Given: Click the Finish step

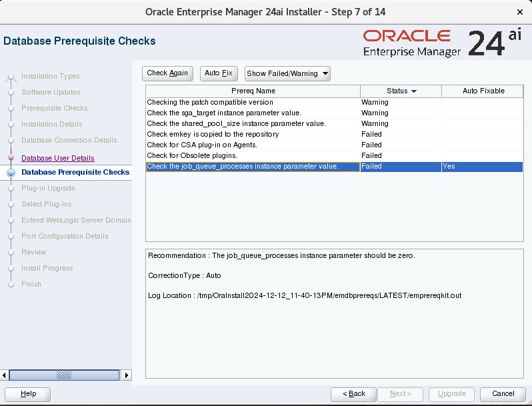Looking at the screenshot, I should pos(31,284).
